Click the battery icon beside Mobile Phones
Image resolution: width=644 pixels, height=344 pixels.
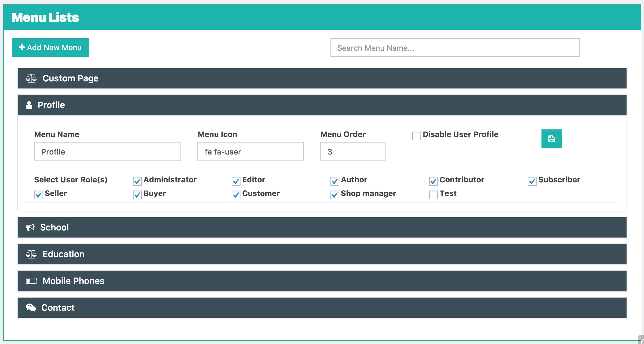[31, 281]
